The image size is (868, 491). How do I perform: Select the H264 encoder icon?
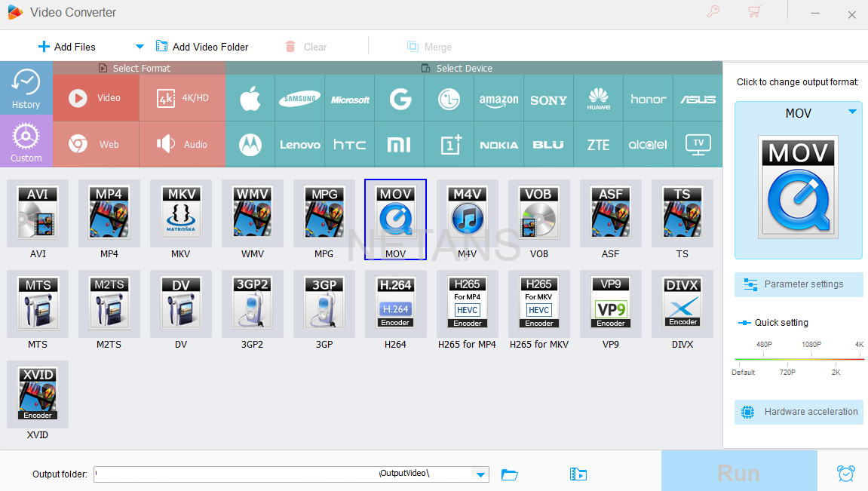[x=396, y=304]
